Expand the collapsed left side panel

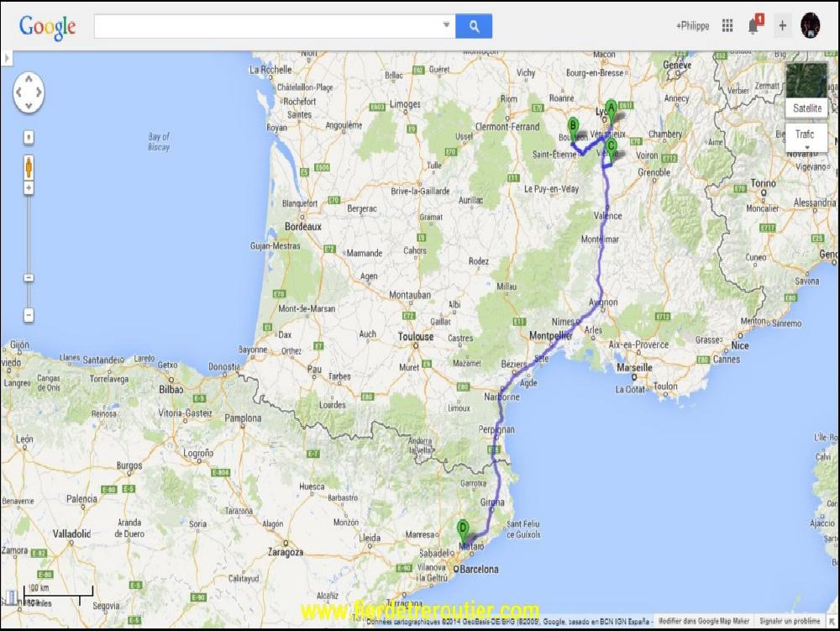(x=7, y=58)
